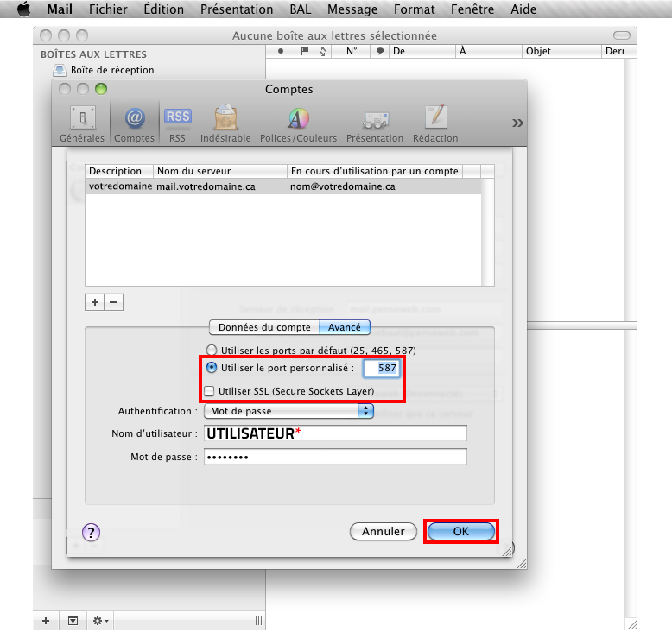
Task: Open the Polices/Couleurs preferences pane
Action: (298, 123)
